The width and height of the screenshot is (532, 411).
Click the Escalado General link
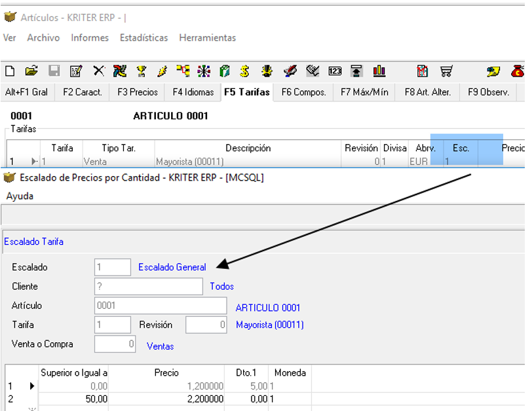coord(172,267)
